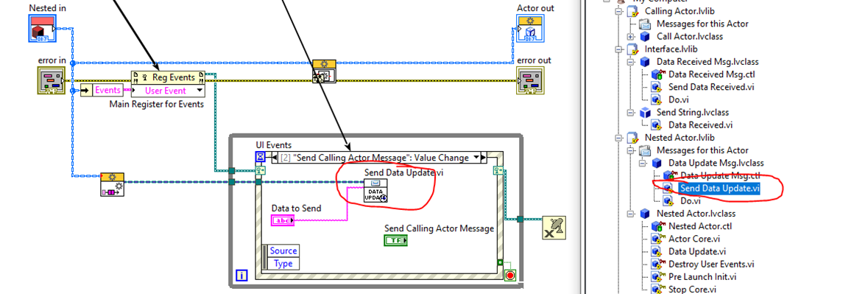The image size is (868, 294).
Task: Click the Events unbundle element
Action: pos(108,90)
